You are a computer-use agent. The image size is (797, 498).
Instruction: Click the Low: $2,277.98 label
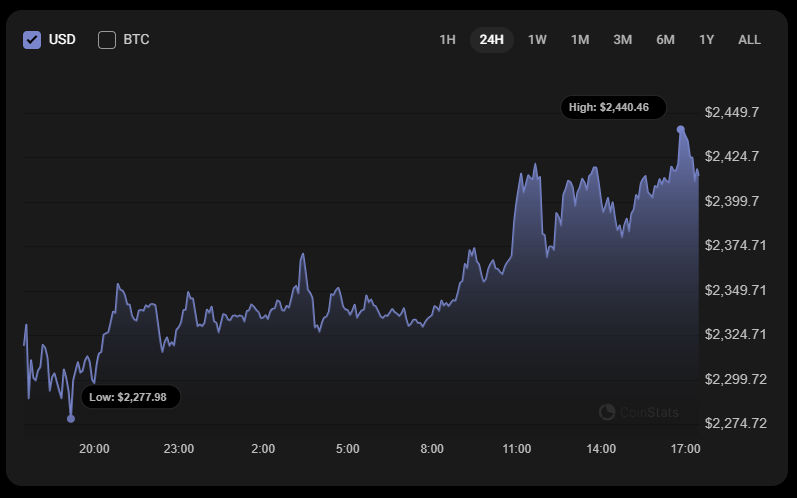131,397
